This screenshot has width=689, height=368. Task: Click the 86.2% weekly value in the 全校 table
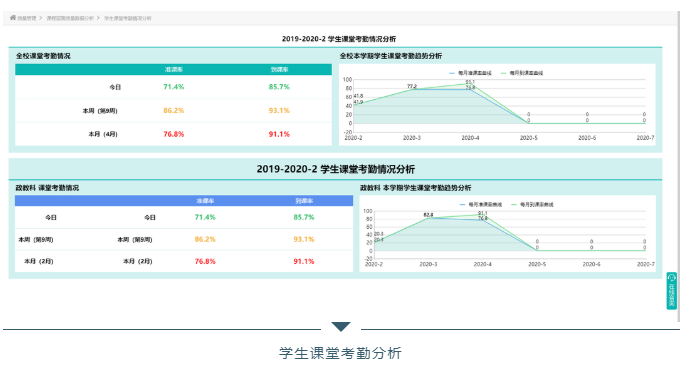click(x=174, y=110)
